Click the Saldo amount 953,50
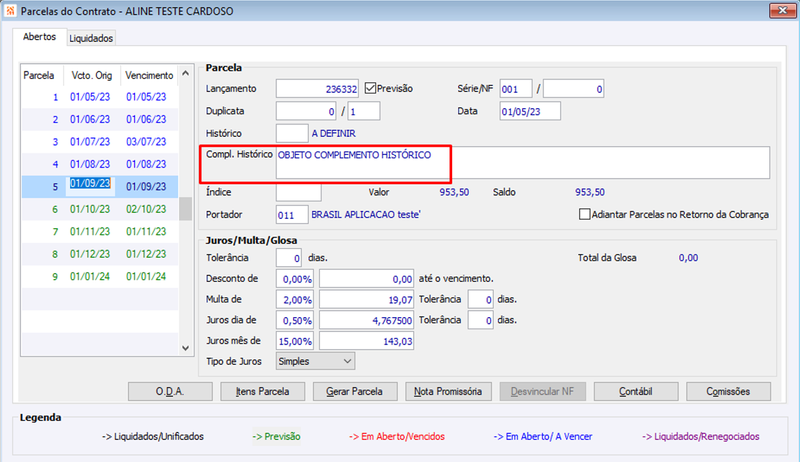 [x=590, y=192]
